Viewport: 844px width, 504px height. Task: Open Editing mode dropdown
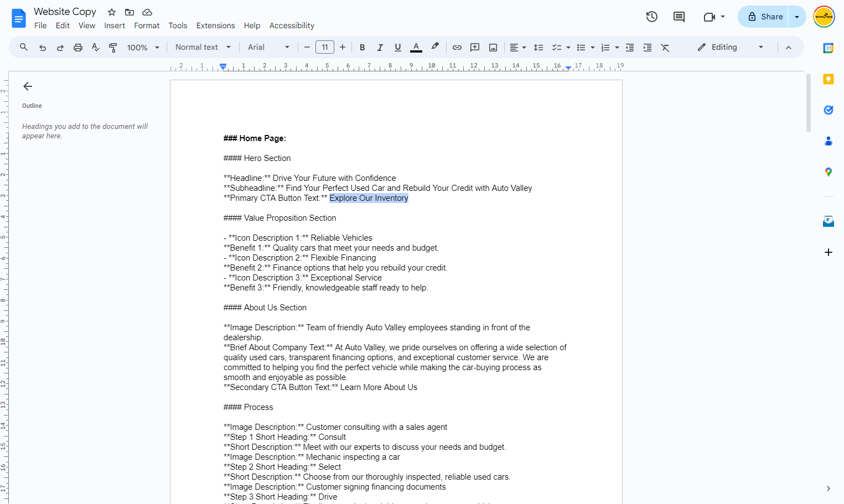(731, 48)
